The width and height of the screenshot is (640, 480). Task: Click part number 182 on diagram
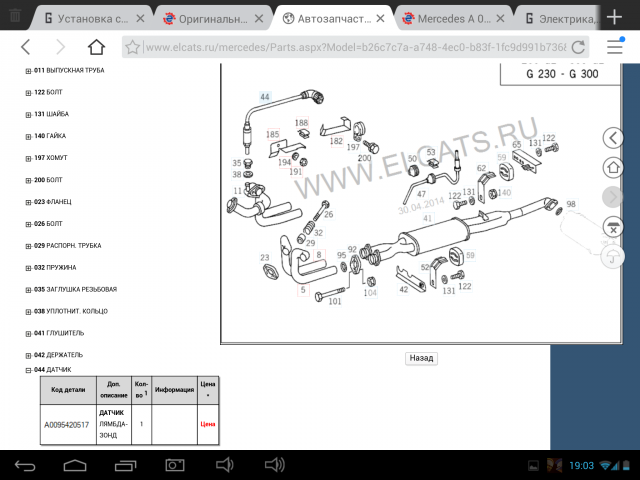(x=336, y=141)
